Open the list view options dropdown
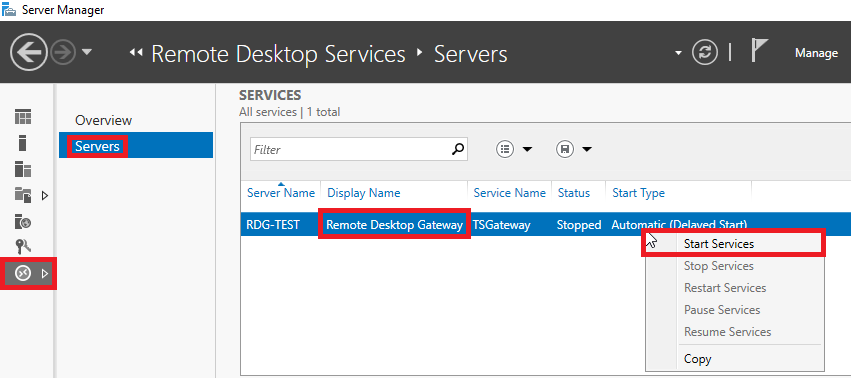Viewport: 851px width, 380px height. tap(514, 149)
